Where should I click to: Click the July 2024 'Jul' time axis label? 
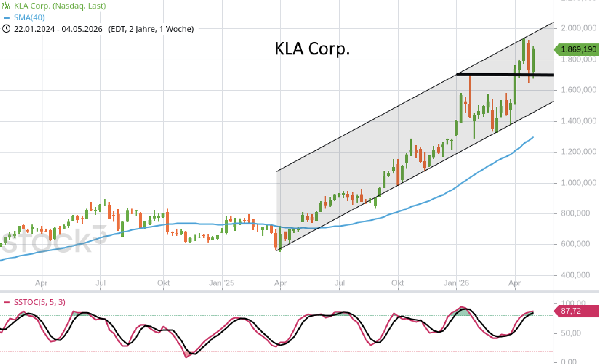(x=100, y=283)
